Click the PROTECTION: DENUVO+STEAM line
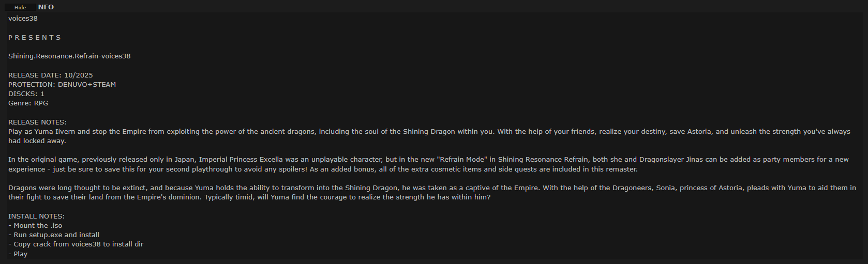This screenshot has width=868, height=264. coord(62,85)
